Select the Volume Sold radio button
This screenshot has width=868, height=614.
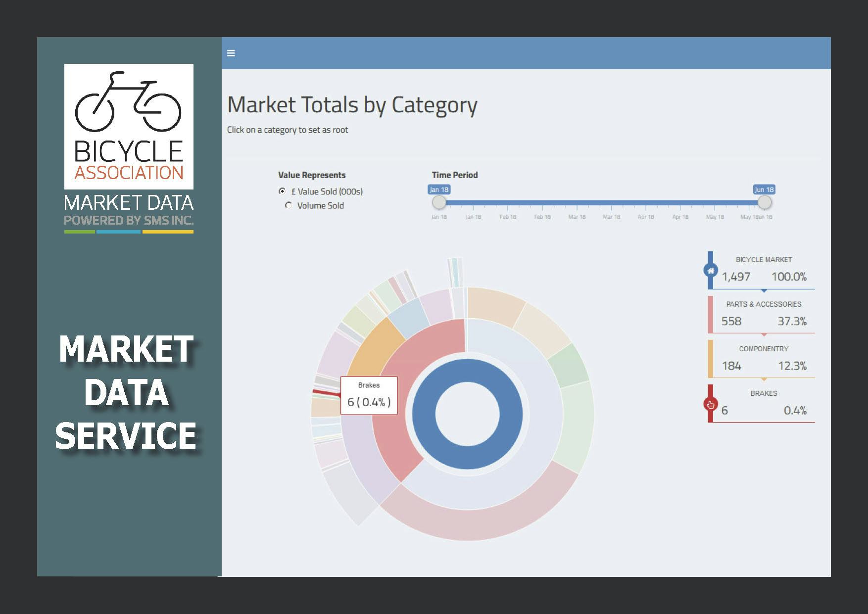point(289,205)
